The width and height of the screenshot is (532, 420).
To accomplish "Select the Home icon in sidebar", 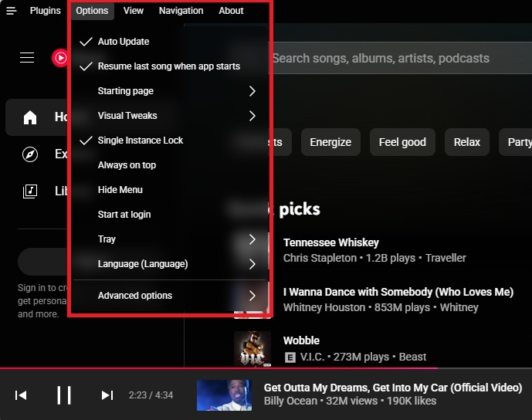I will (30, 117).
